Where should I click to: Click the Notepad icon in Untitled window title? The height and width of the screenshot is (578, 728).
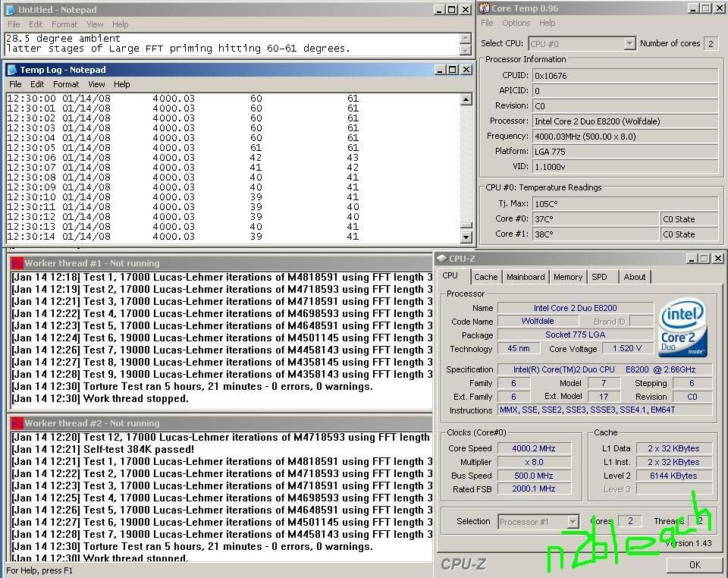coord(11,9)
